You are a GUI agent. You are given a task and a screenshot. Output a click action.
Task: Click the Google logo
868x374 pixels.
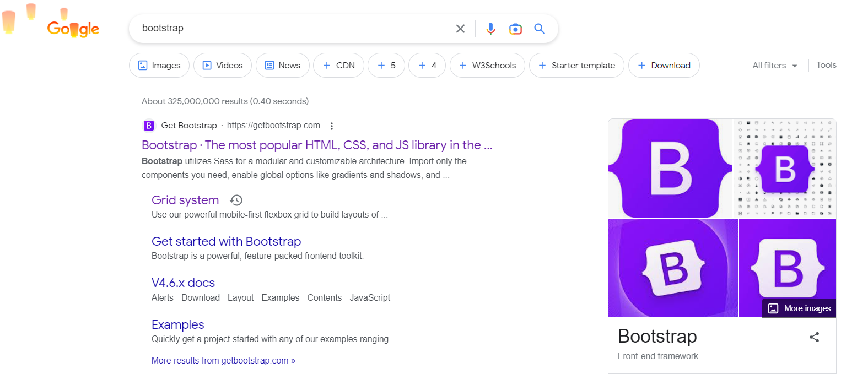(73, 28)
